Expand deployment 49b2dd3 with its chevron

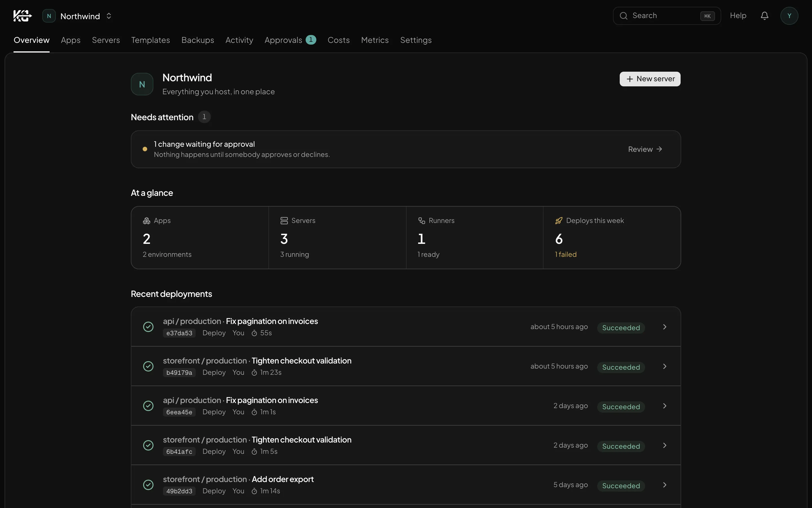(665, 485)
